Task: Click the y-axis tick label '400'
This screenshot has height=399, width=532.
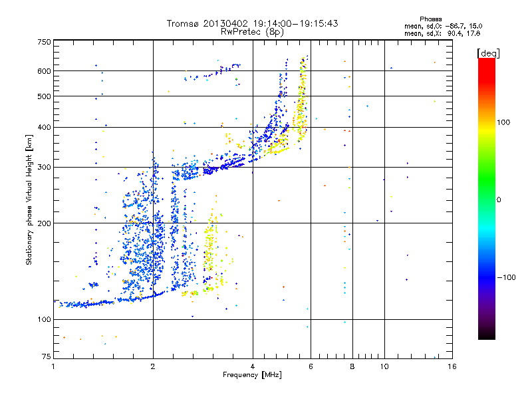Action: [44, 127]
